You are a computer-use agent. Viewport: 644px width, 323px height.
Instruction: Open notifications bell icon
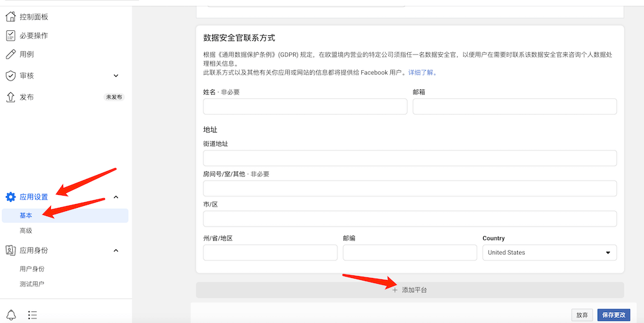click(x=12, y=315)
